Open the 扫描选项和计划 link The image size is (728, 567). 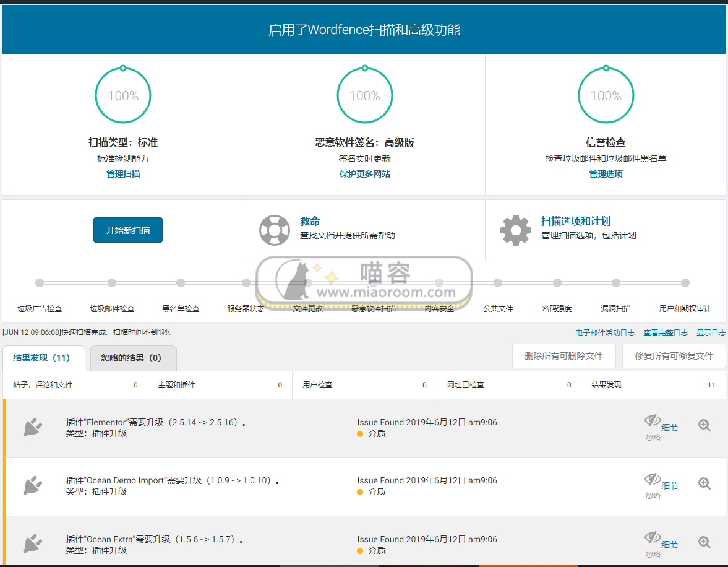tap(576, 221)
